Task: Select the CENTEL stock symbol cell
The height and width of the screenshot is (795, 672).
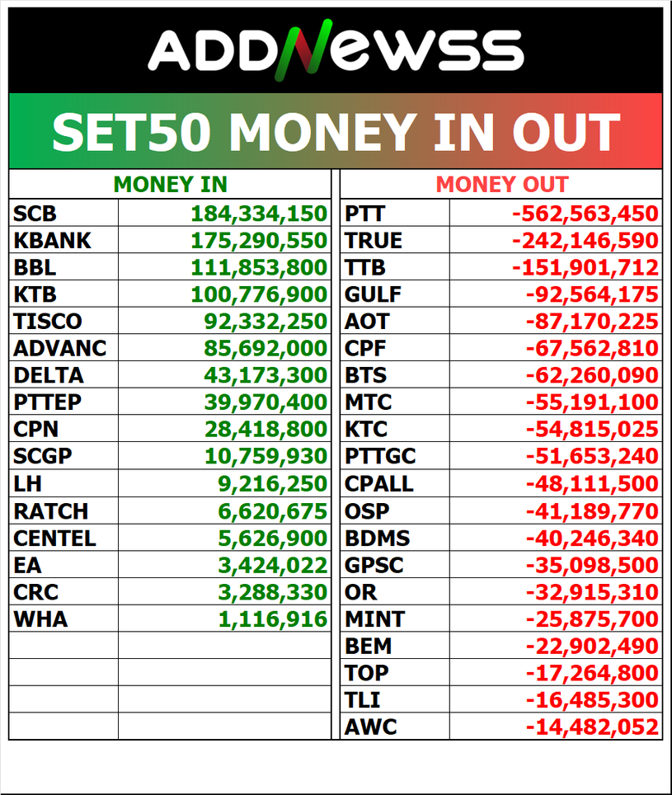Action: point(54,539)
